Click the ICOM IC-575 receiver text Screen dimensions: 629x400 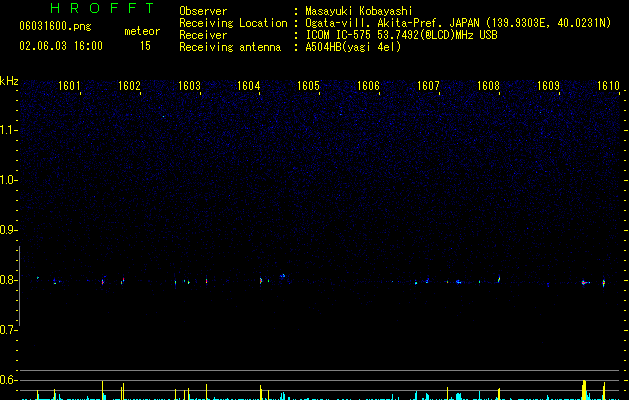coord(401,35)
